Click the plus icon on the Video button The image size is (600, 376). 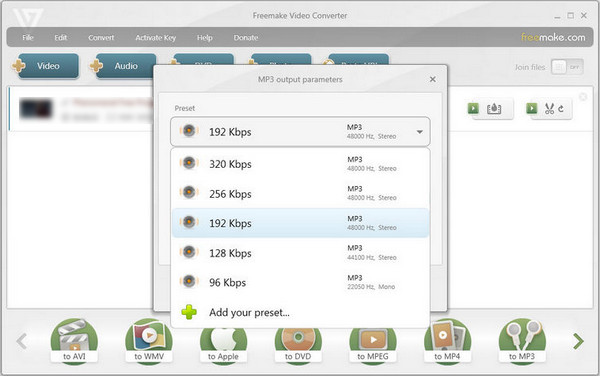point(18,66)
